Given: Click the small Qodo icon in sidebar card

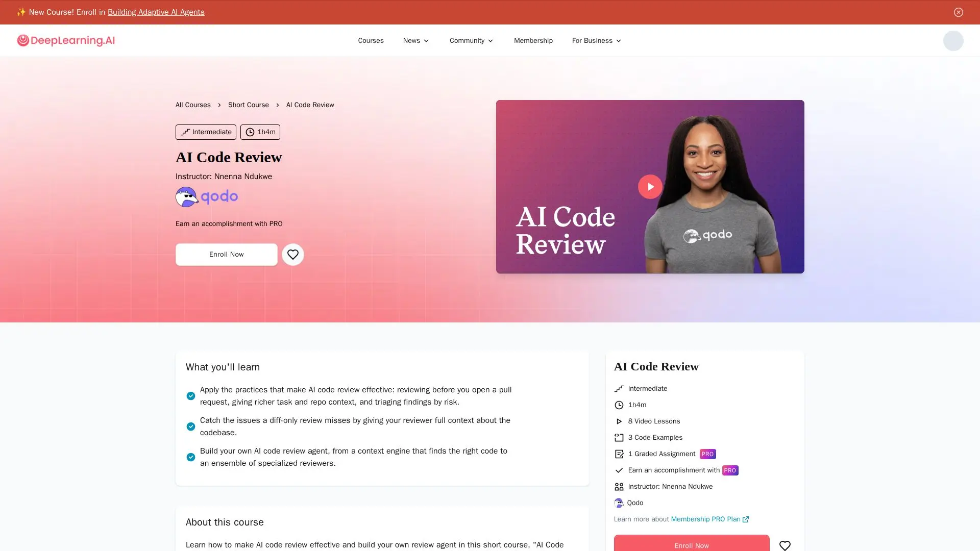Looking at the screenshot, I should (x=619, y=503).
